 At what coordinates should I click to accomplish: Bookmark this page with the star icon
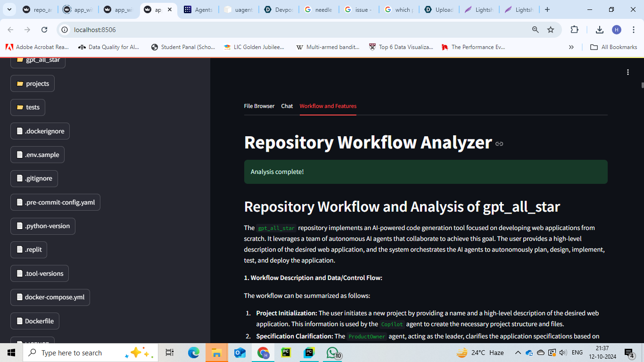click(x=551, y=30)
